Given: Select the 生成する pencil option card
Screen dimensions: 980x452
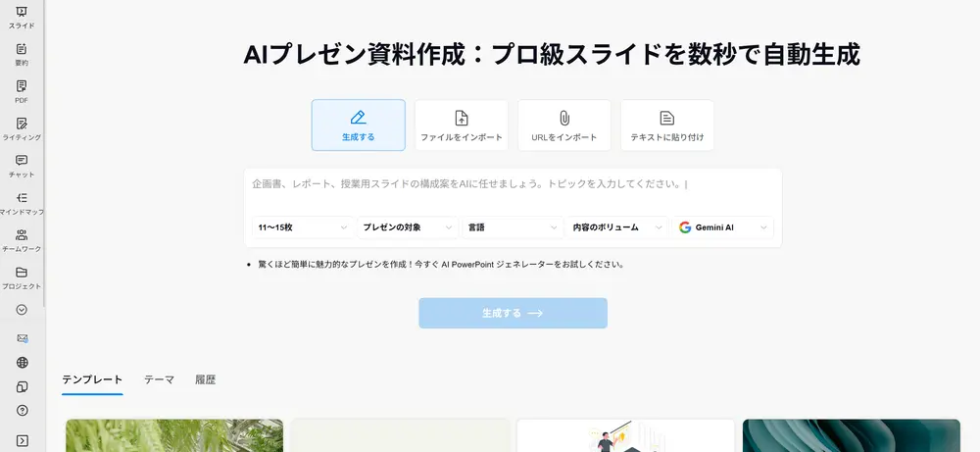Looking at the screenshot, I should pyautogui.click(x=358, y=126).
